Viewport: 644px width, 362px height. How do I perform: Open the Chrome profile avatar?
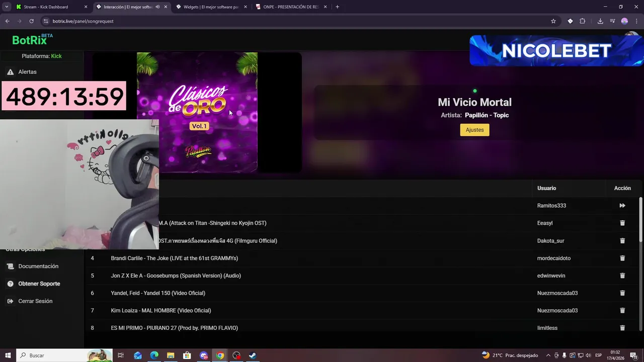(624, 21)
